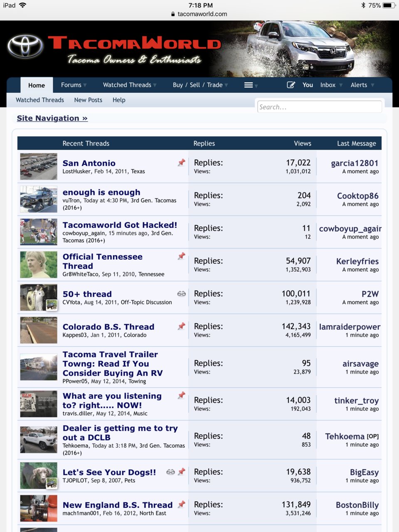Tap the lock icon beside tacomaworld.com
The image size is (399, 532).
[x=173, y=14]
